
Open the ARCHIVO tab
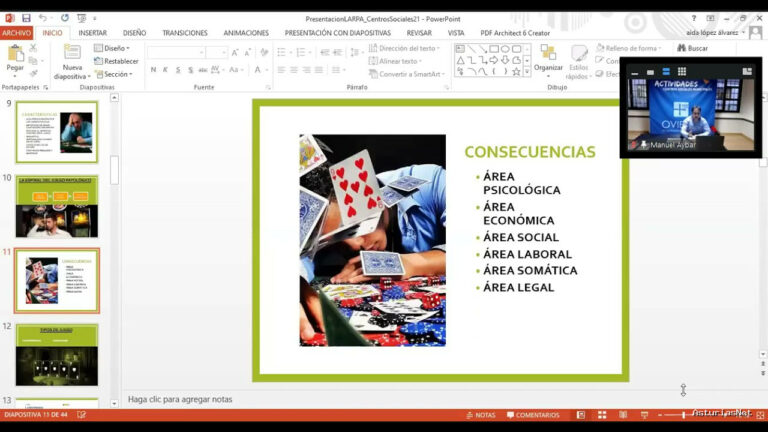coord(17,33)
